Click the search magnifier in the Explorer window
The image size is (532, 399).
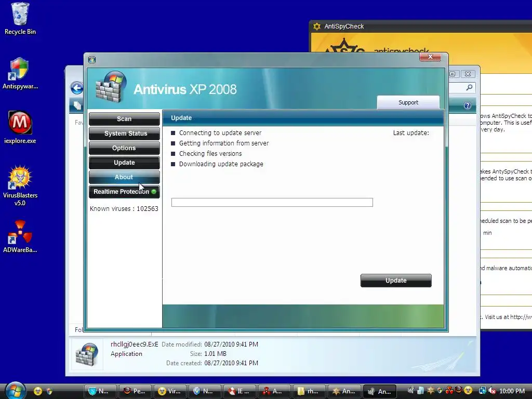pyautogui.click(x=469, y=87)
